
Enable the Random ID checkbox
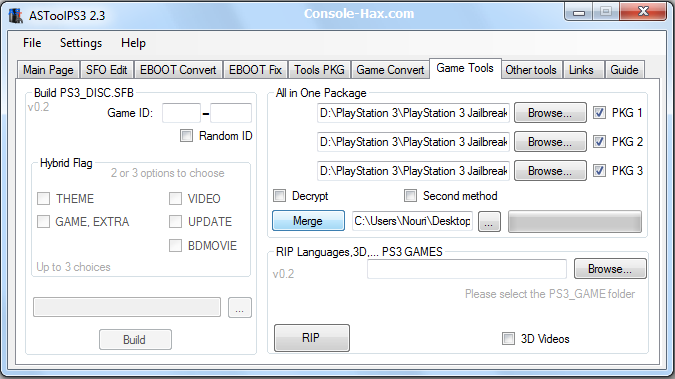coord(186,136)
